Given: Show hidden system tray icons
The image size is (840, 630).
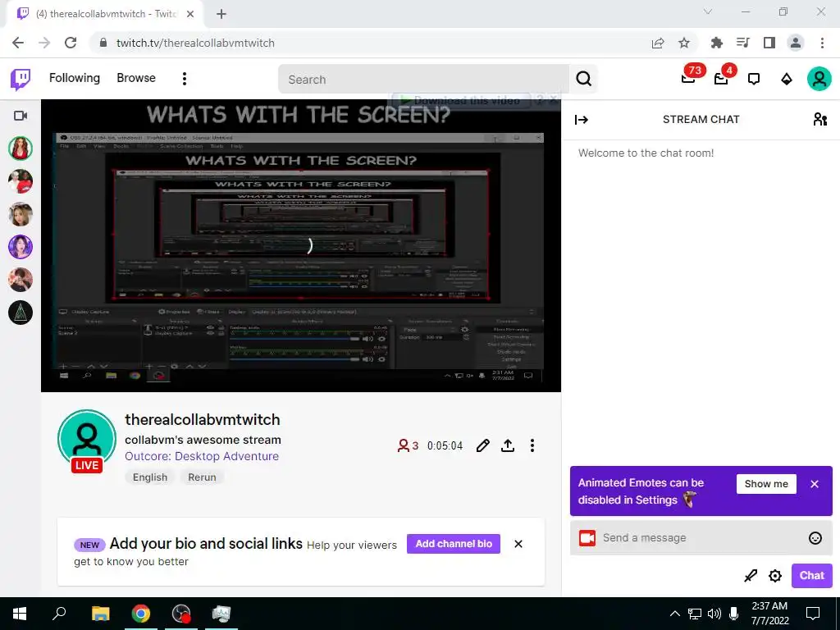Looking at the screenshot, I should pos(675,614).
